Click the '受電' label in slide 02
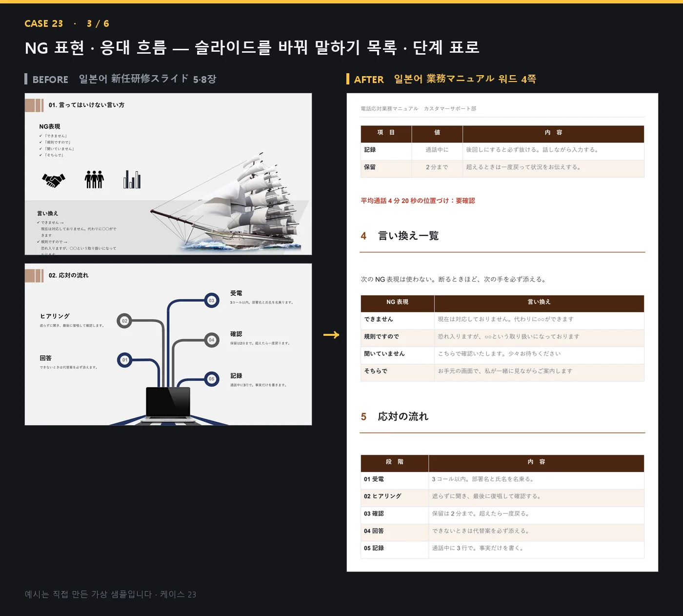683x616 pixels. coord(236,293)
